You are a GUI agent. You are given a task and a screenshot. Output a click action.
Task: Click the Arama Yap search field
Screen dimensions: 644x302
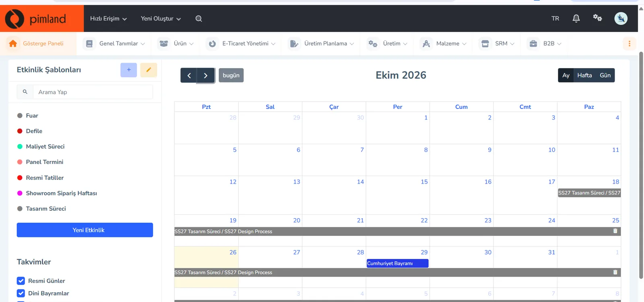coord(93,92)
